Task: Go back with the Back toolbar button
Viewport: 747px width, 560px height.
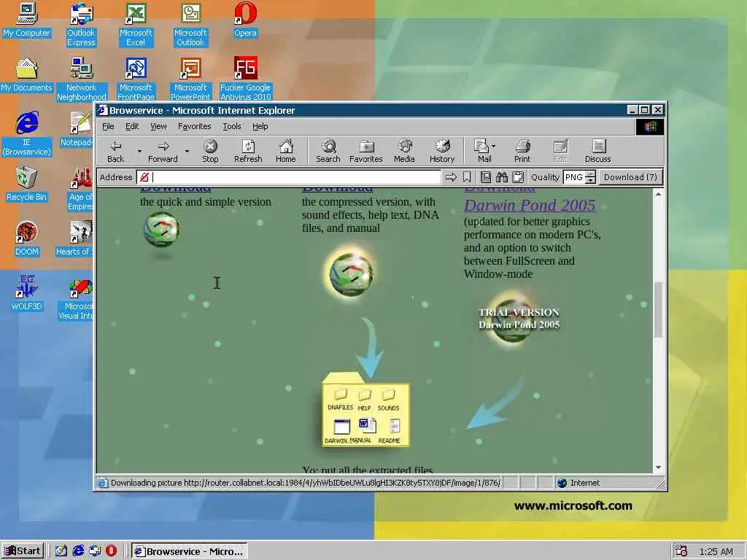Action: pyautogui.click(x=115, y=151)
